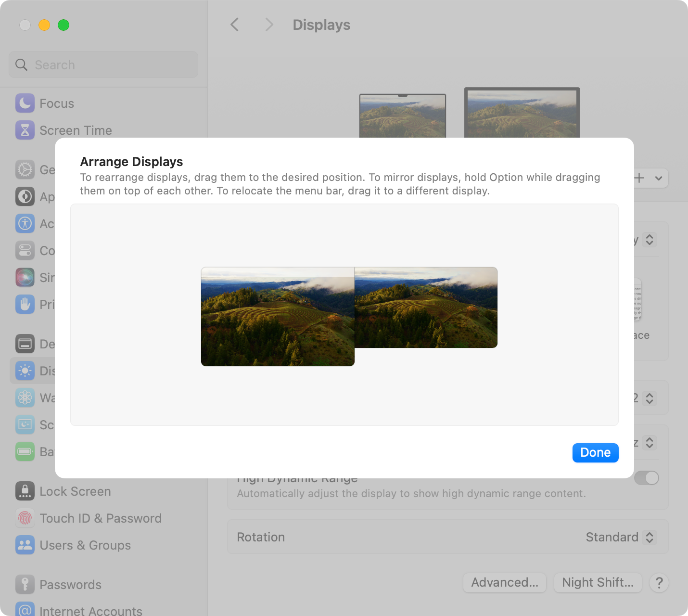Click the Search field in sidebar
Screen dimensions: 688x616
(x=103, y=64)
